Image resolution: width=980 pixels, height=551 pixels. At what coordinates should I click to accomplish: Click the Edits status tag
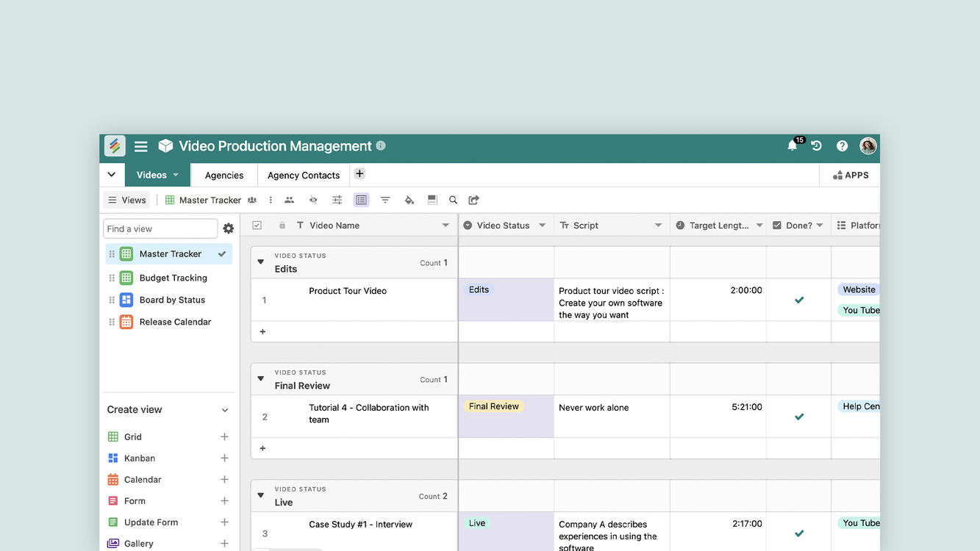[x=479, y=289]
